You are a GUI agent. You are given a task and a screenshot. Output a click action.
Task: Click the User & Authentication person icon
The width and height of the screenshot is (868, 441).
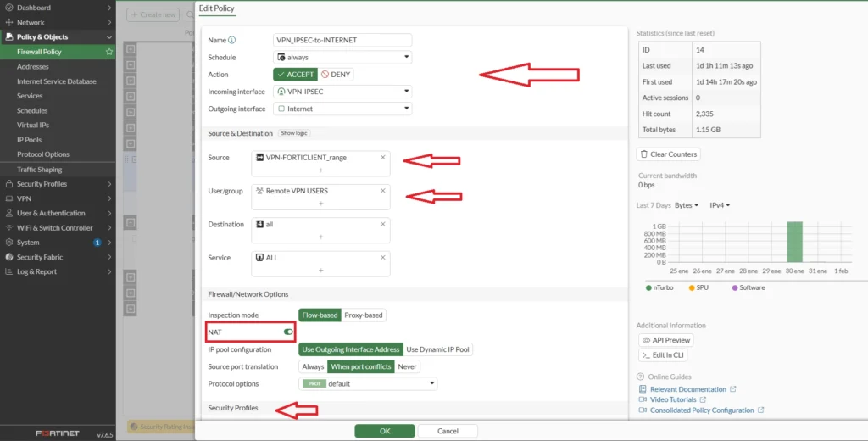[x=8, y=214]
